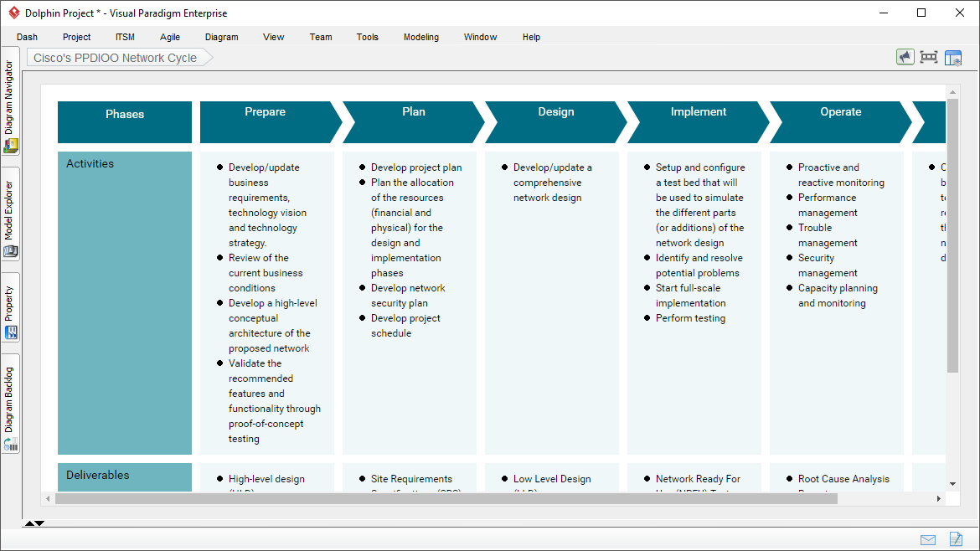The image size is (980, 551).
Task: Click 'Develop/update a comprehensive network design' text
Action: [553, 183]
